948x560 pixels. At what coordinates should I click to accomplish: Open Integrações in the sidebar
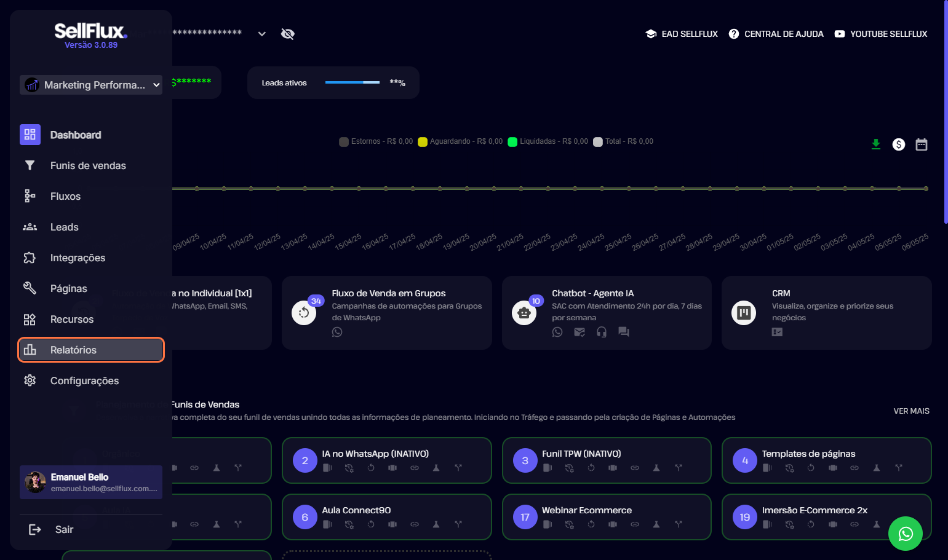91,258
